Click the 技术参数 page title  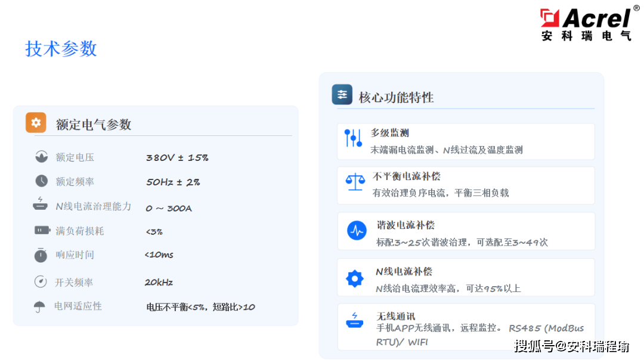61,48
